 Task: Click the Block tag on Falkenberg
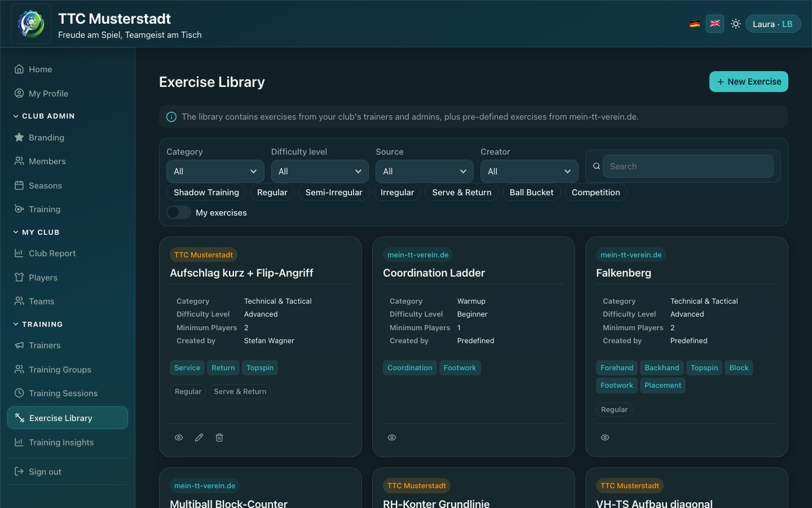tap(739, 368)
